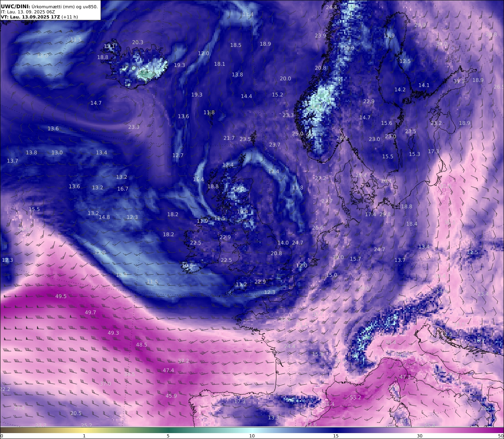This screenshot has width=504, height=439.
Task: Select the 14.4 value label
Action: pos(246,96)
